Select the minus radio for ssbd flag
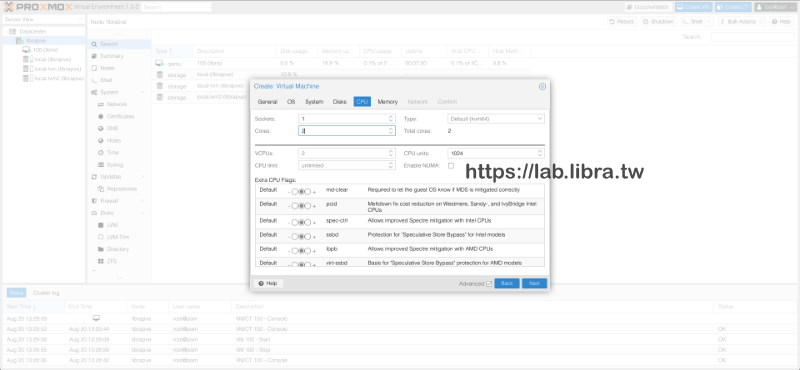 [295, 237]
